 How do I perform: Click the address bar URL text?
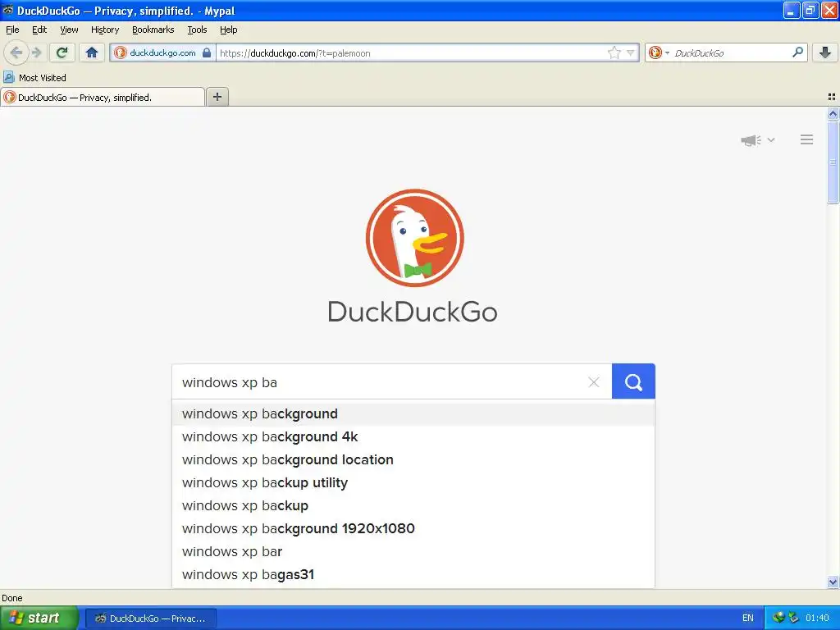pyautogui.click(x=294, y=53)
